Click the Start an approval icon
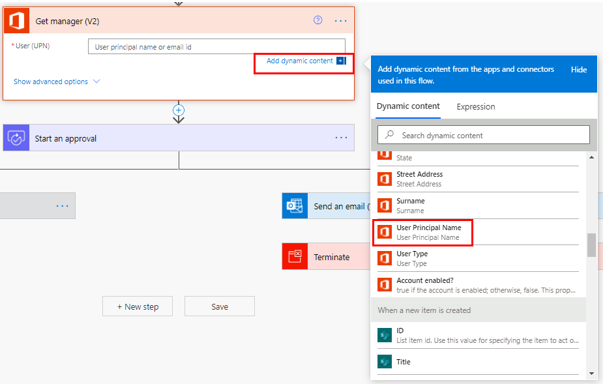Viewport: 603px width, 384px height. coord(16,138)
